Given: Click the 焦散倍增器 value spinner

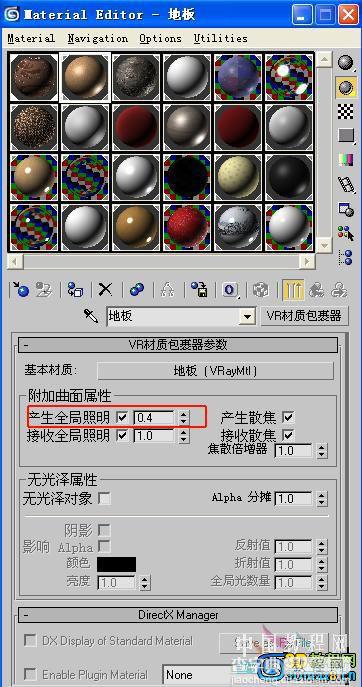Looking at the screenshot, I should 322,450.
